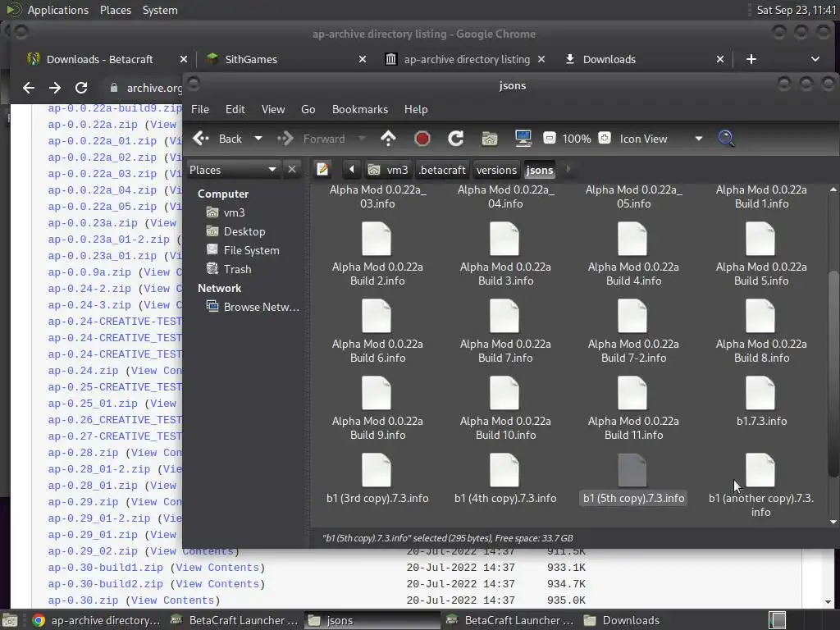Open Computer toolbar icon
This screenshot has height=630, width=840.
coord(523,139)
